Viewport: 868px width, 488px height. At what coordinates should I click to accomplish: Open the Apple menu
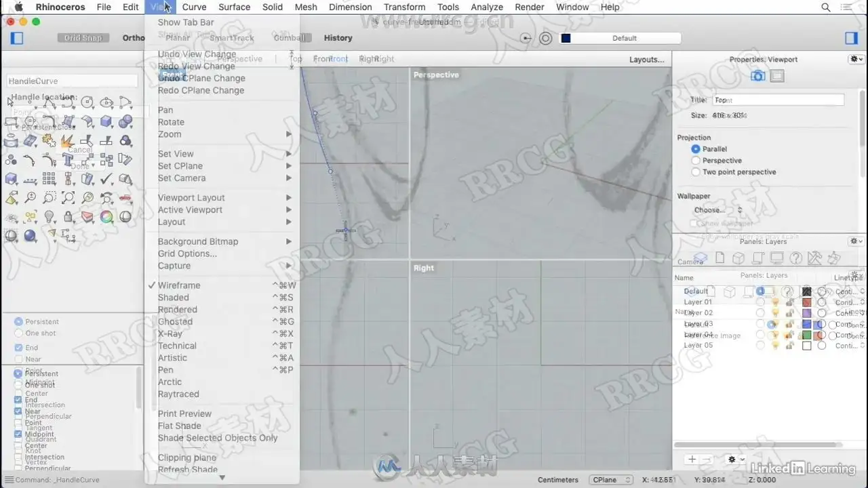(18, 7)
